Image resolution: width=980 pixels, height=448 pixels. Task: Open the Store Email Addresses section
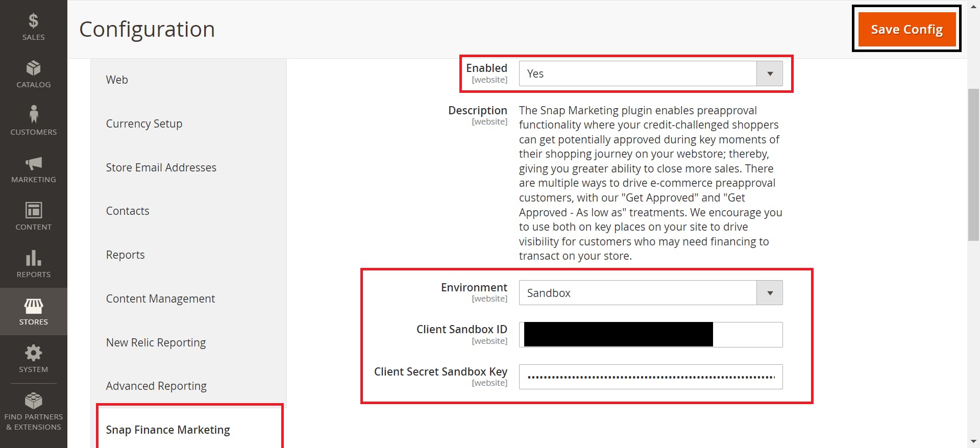[x=161, y=167]
